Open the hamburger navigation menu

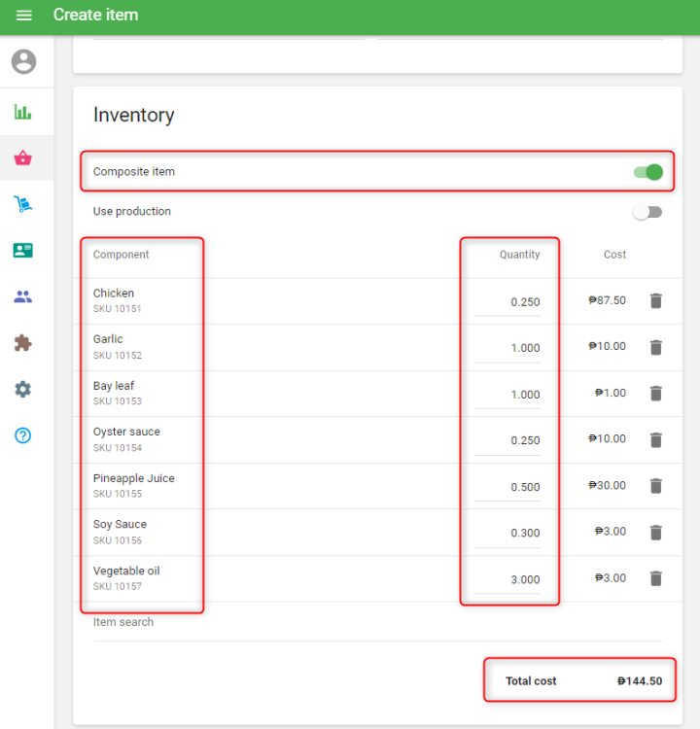click(x=24, y=16)
